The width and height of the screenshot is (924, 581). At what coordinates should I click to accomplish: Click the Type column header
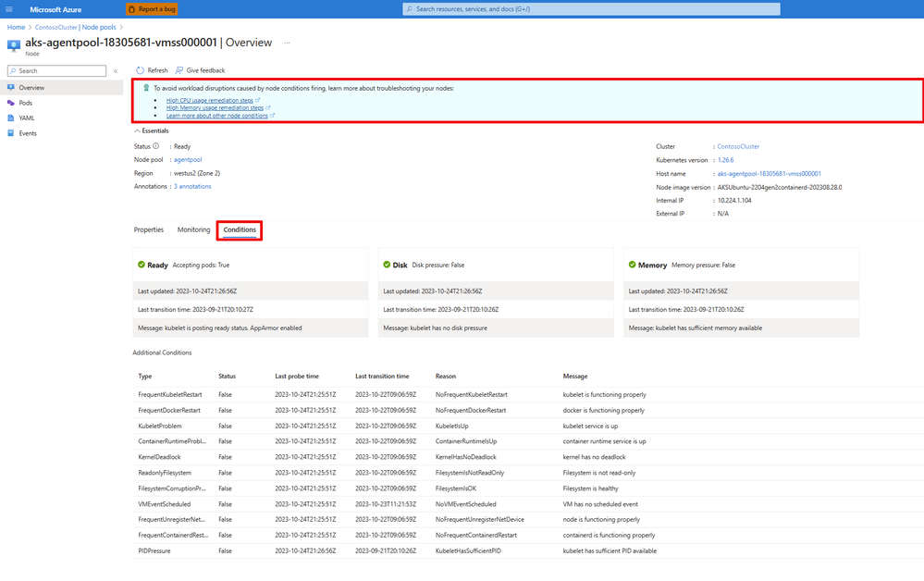145,376
